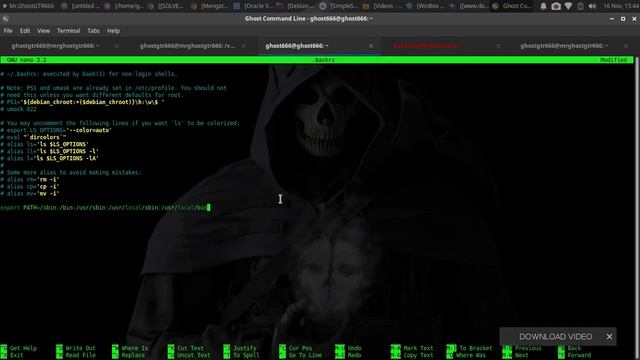
Task: Switch to first ghostgtr666@mrghostgtr666: ~ tab
Action: tap(56, 46)
